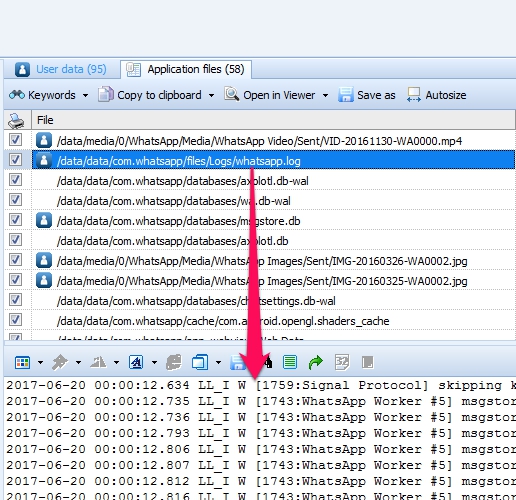This screenshot has height=500, width=516.
Task: Click the green lined text view icon
Action: click(x=290, y=362)
